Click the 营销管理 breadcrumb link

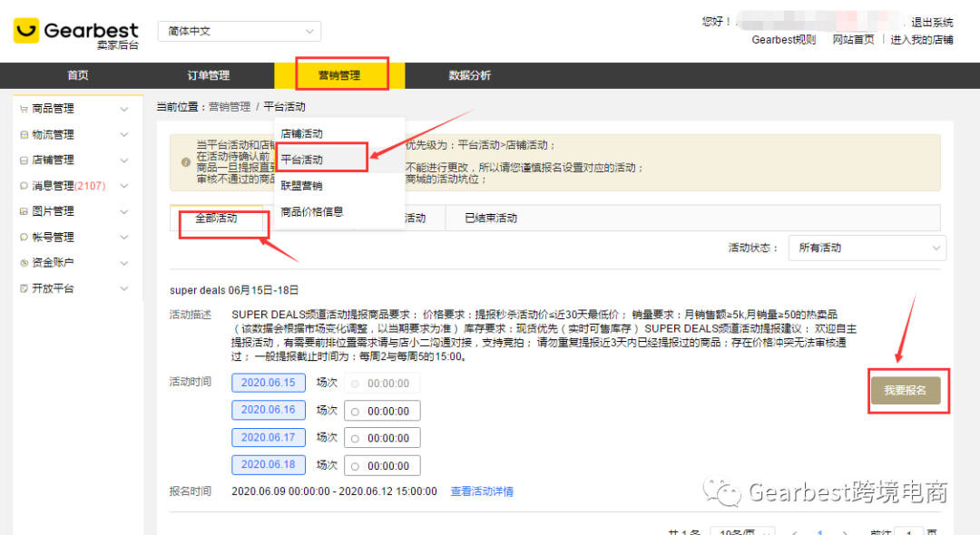coord(230,107)
